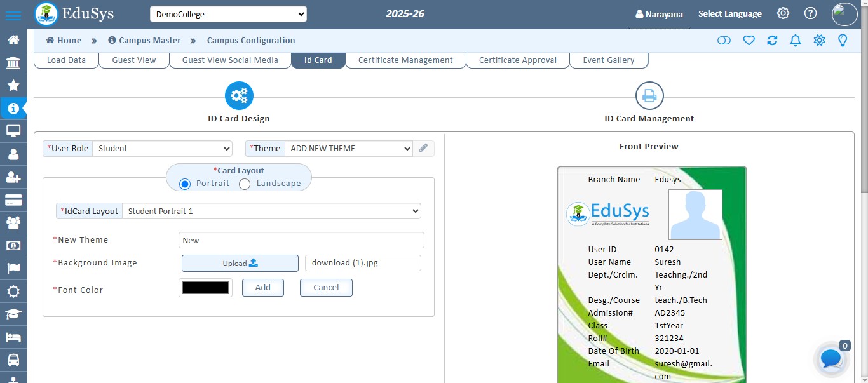
Task: Click the help question mark icon
Action: (x=810, y=13)
